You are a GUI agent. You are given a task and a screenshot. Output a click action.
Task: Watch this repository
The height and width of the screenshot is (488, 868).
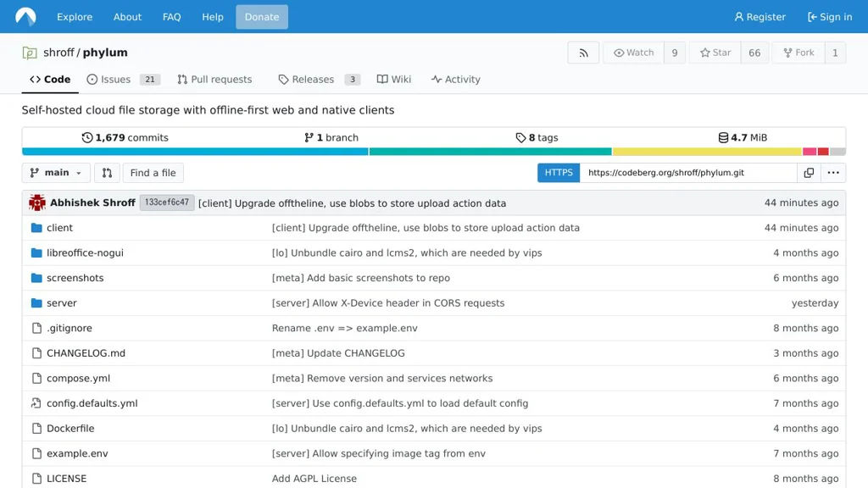click(x=633, y=53)
